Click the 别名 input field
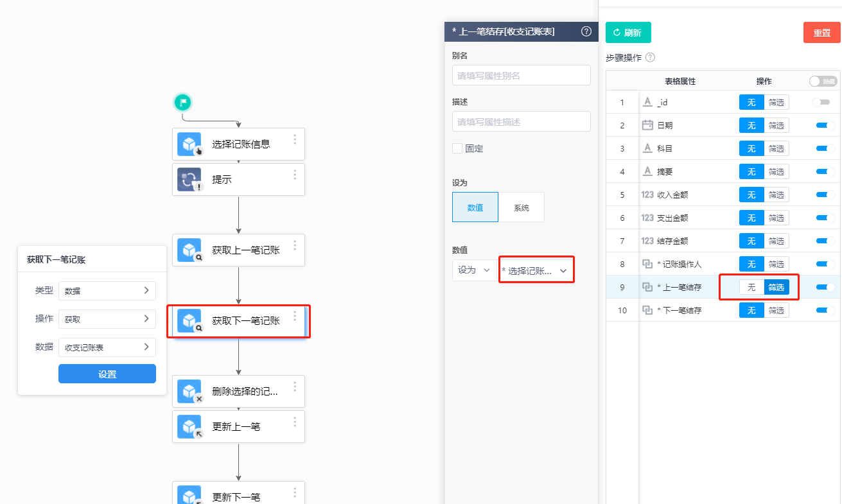842x504 pixels. pos(521,75)
